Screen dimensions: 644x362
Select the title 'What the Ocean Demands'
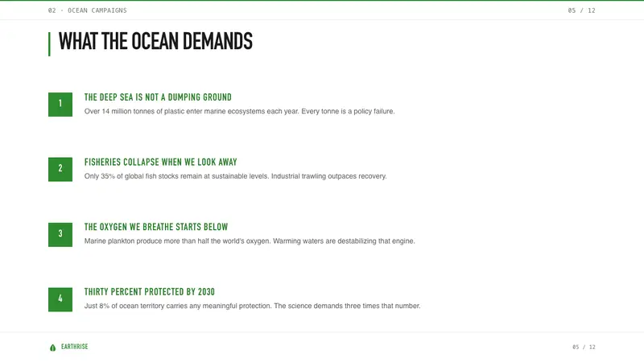pos(155,42)
